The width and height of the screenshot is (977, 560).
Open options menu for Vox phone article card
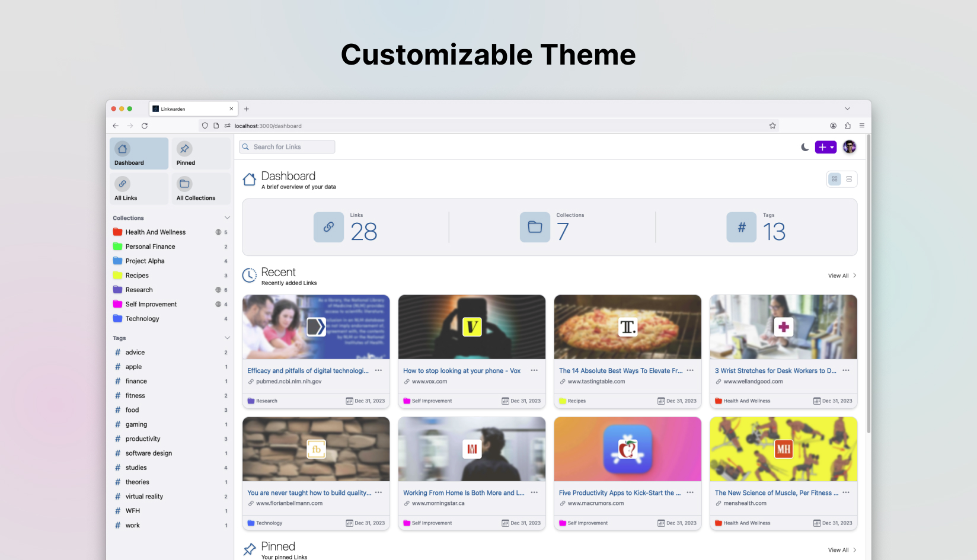(x=534, y=370)
